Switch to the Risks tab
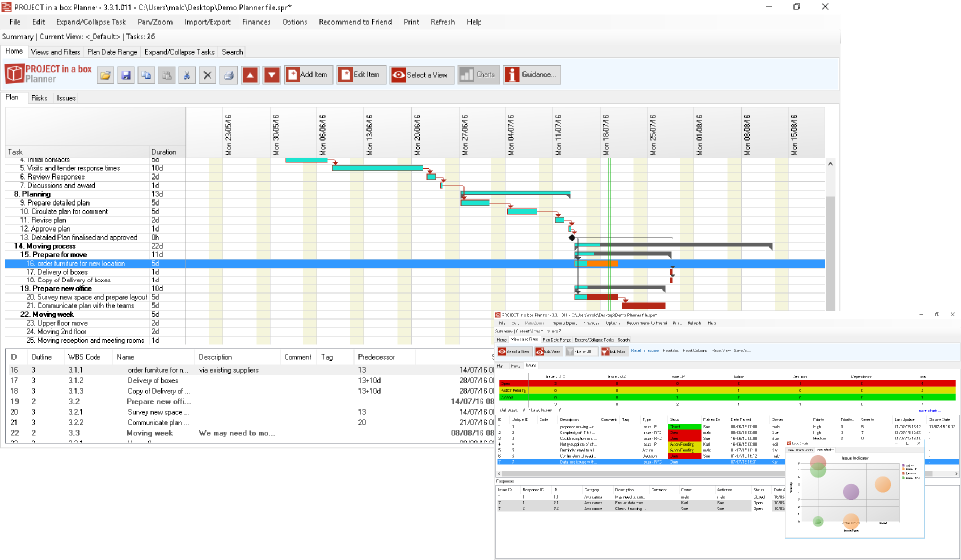 point(39,98)
